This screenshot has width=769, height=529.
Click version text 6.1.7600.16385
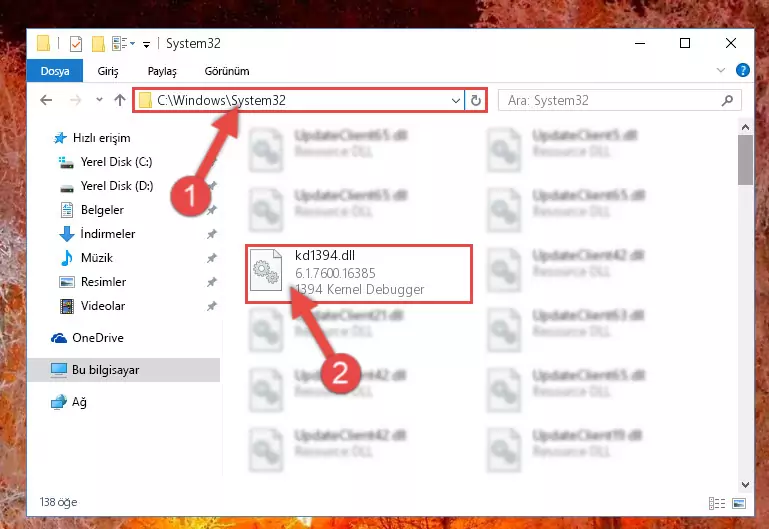tap(335, 273)
